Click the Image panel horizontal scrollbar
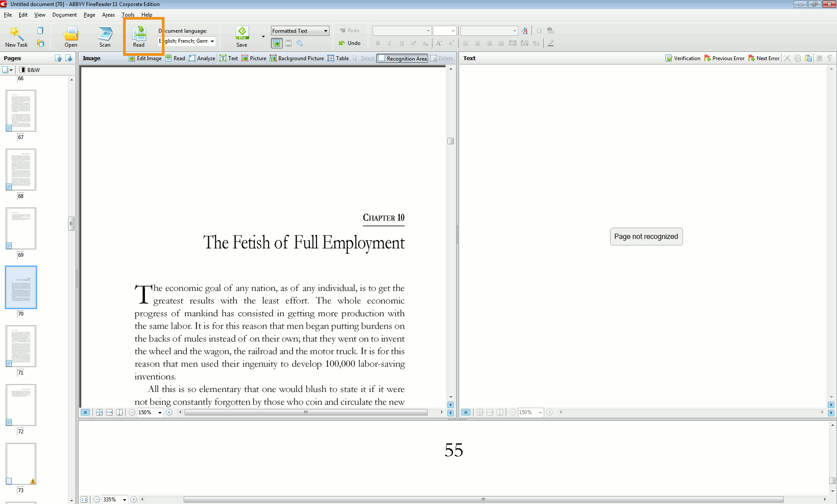This screenshot has width=837, height=504. (x=306, y=412)
